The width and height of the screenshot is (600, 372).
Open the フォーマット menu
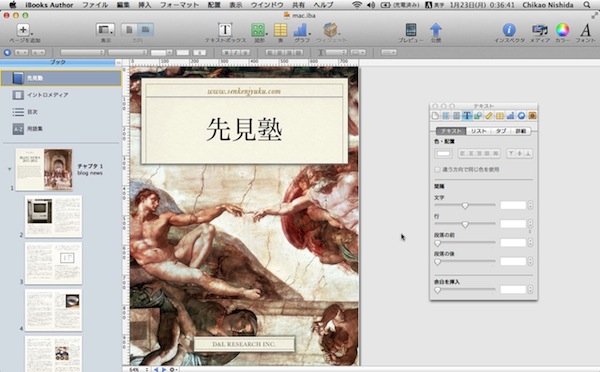coord(179,5)
